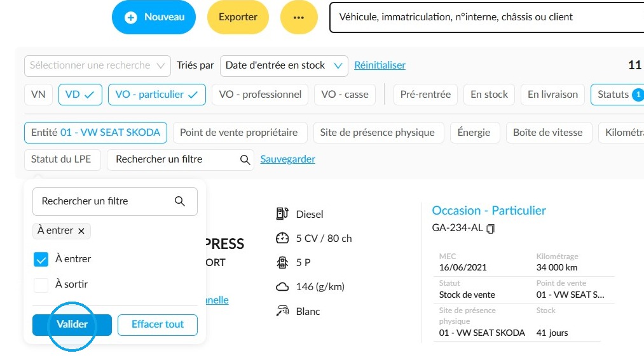
Task: Check the À sortir checkbox
Action: click(x=41, y=284)
